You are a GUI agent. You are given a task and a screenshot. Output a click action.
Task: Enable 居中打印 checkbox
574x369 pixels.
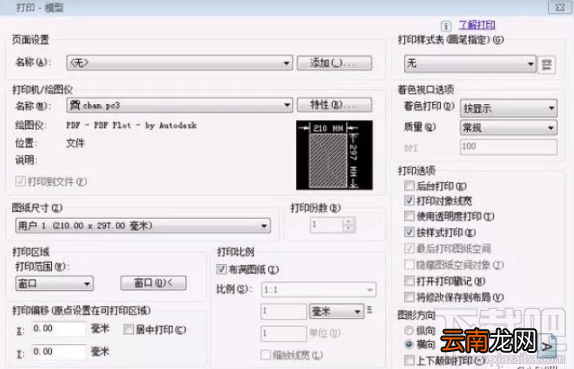click(128, 329)
